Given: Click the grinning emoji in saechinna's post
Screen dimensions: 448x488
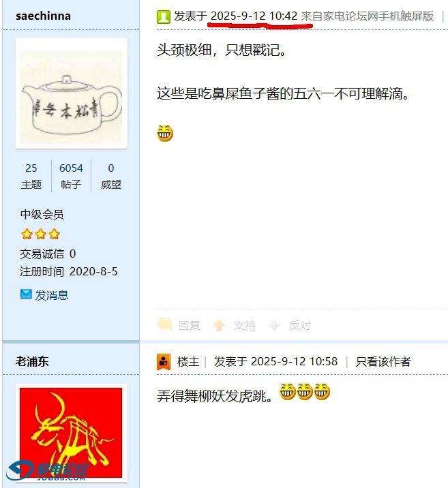Looking at the screenshot, I should [x=165, y=133].
